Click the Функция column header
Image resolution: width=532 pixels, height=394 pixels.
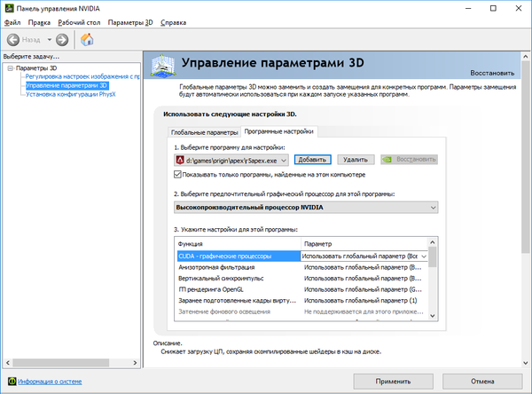238,244
